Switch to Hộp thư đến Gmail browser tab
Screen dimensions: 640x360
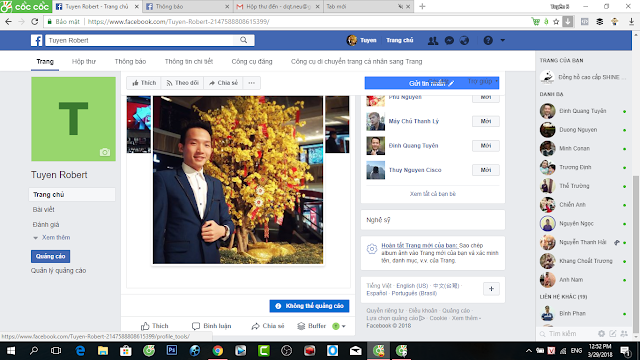[278, 7]
